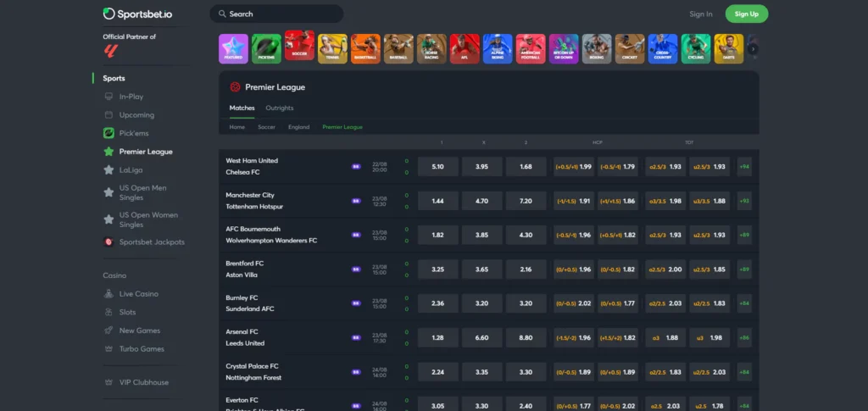This screenshot has height=411, width=868.
Task: Expand +84 markets for Burnley FC match
Action: click(744, 303)
